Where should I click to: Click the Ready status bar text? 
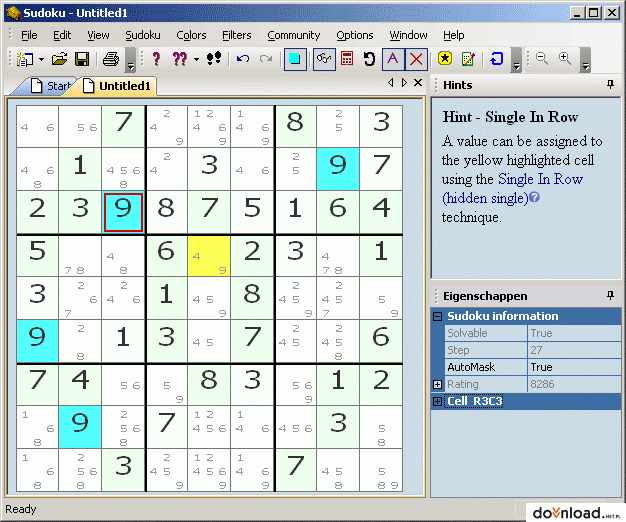[x=21, y=509]
